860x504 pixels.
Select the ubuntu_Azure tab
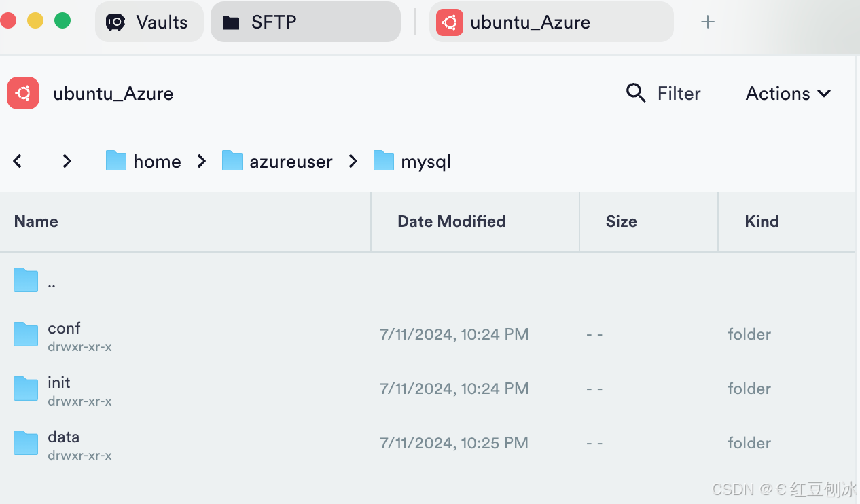point(551,22)
